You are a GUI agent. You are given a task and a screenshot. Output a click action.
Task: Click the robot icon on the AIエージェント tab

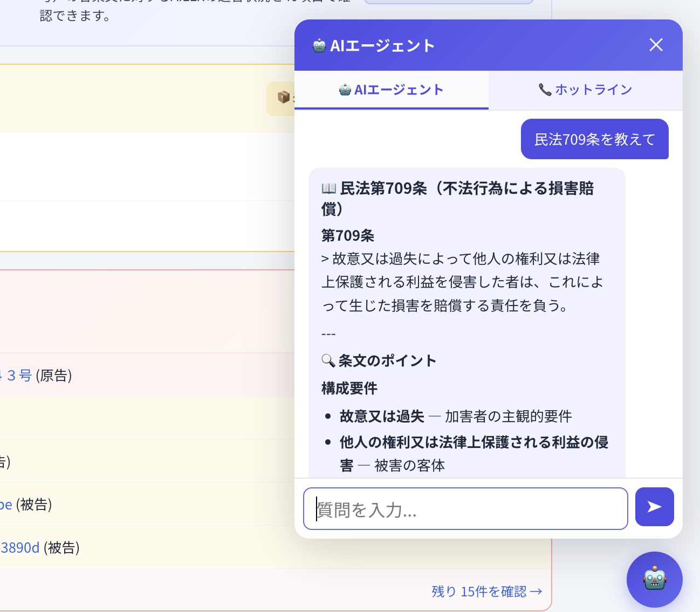coord(345,90)
